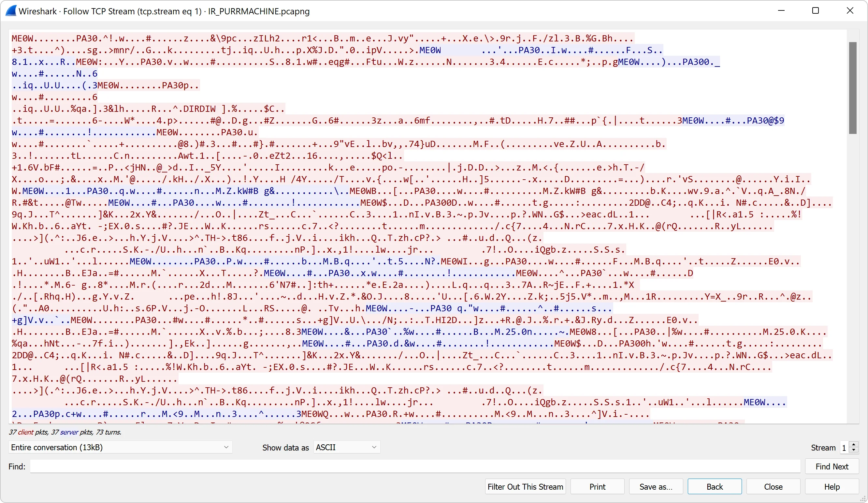
Task: Open the Entire conversation (13kB) dropdown
Action: click(120, 447)
